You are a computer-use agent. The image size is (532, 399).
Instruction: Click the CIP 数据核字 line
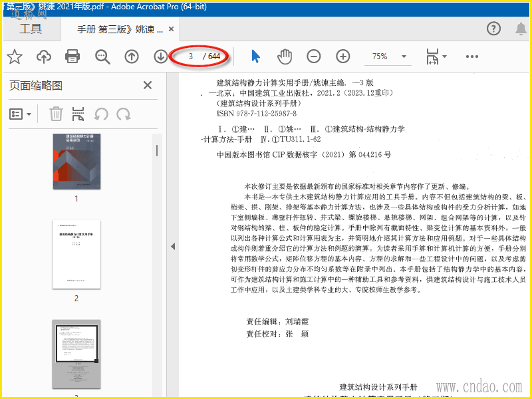point(304,155)
